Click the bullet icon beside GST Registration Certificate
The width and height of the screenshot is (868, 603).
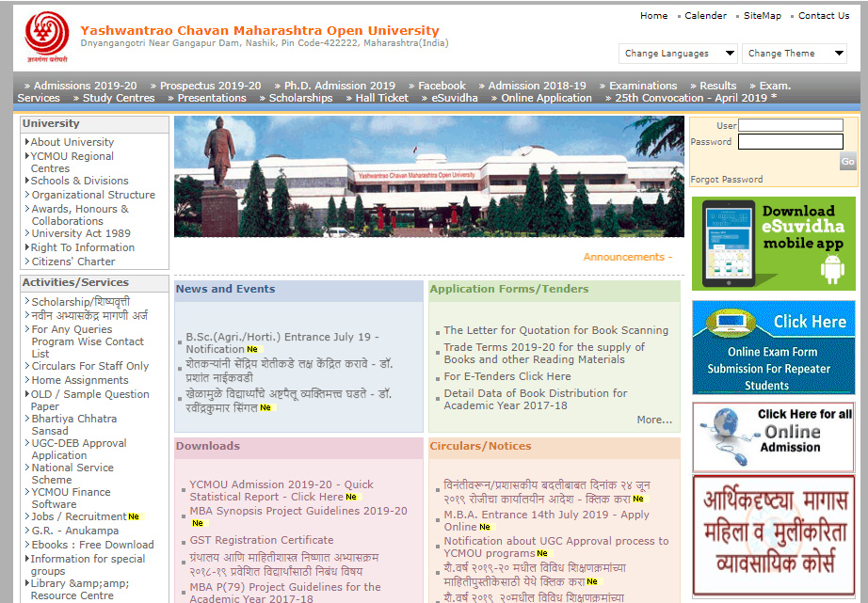point(182,542)
